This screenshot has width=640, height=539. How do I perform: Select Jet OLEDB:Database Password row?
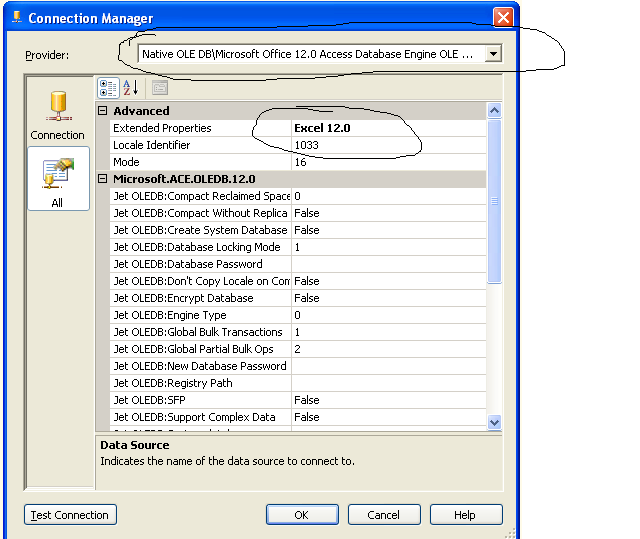pyautogui.click(x=298, y=264)
